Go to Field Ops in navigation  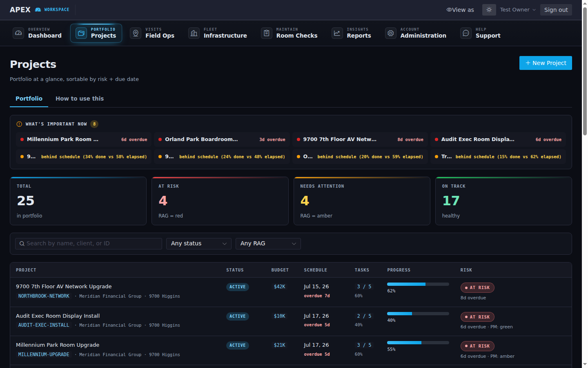pyautogui.click(x=152, y=33)
